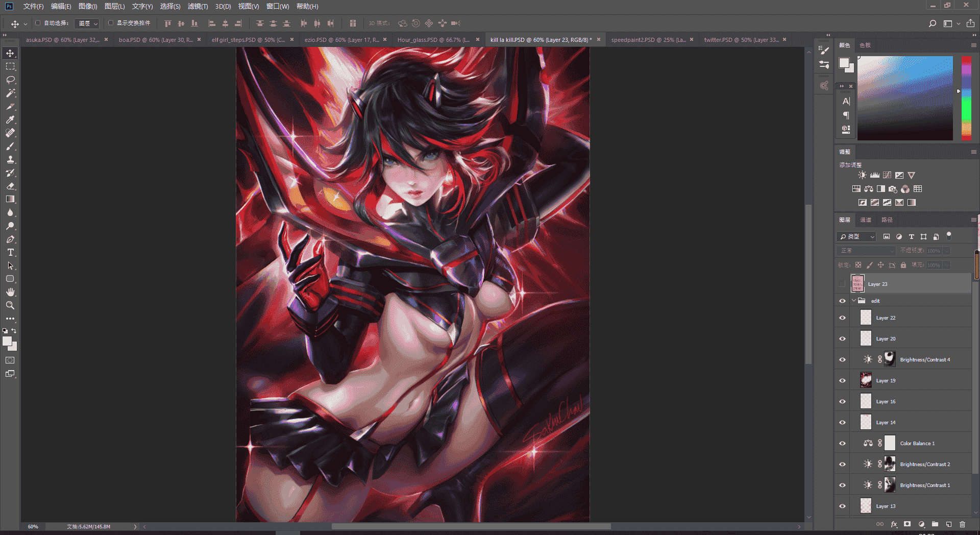Image resolution: width=980 pixels, height=535 pixels.
Task: Select the Lasso tool
Action: pos(10,80)
